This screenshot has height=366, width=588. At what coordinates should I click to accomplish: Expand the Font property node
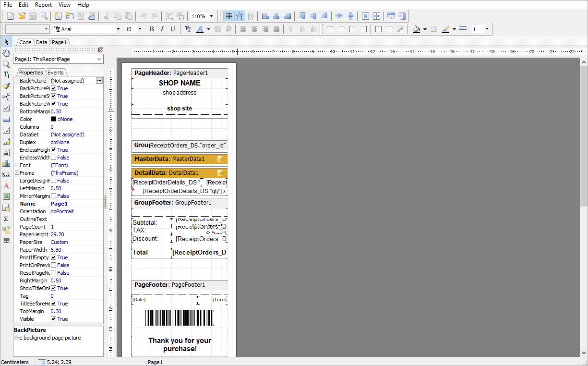17,165
